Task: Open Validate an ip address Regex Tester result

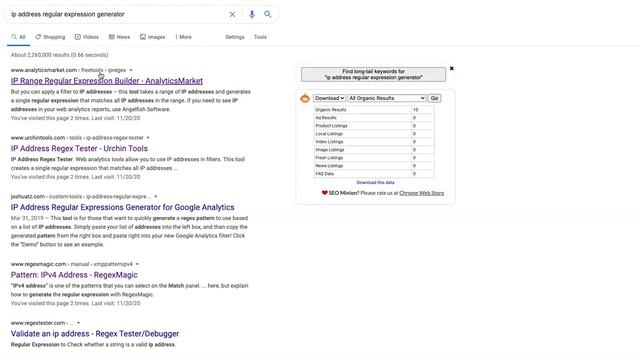Action: [x=95, y=334]
